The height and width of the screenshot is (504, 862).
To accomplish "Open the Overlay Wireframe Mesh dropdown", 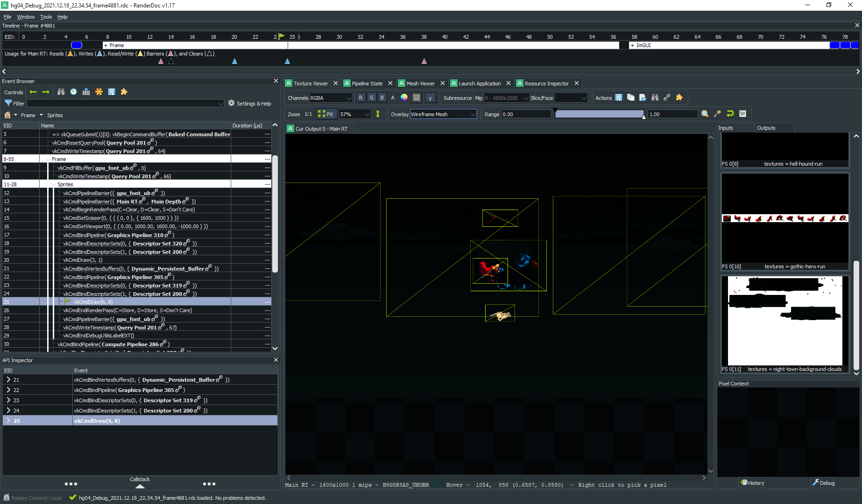I will pyautogui.click(x=443, y=114).
